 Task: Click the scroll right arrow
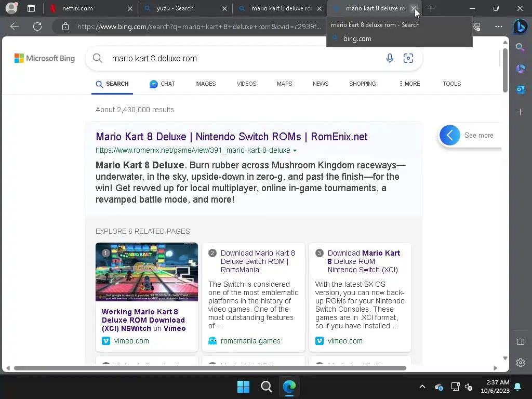[x=495, y=368]
